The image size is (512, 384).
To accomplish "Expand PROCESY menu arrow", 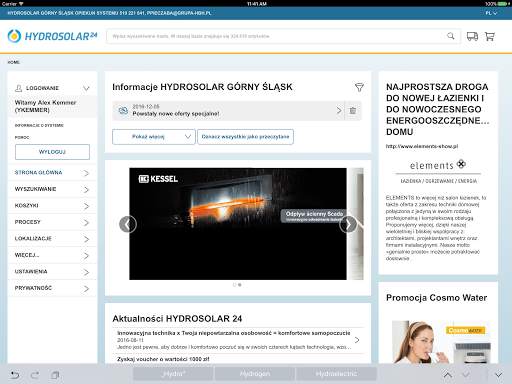I will 86,223.
